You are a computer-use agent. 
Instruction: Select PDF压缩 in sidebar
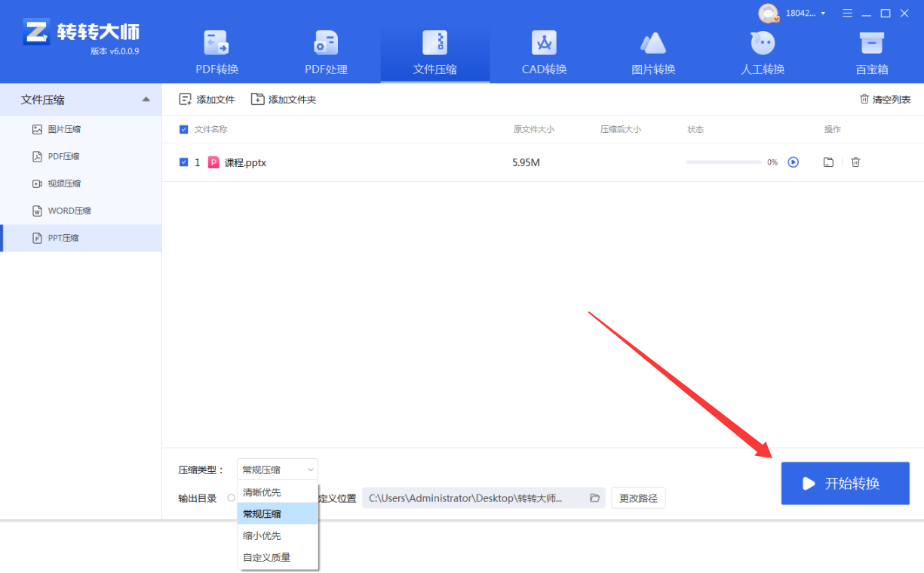click(x=81, y=156)
